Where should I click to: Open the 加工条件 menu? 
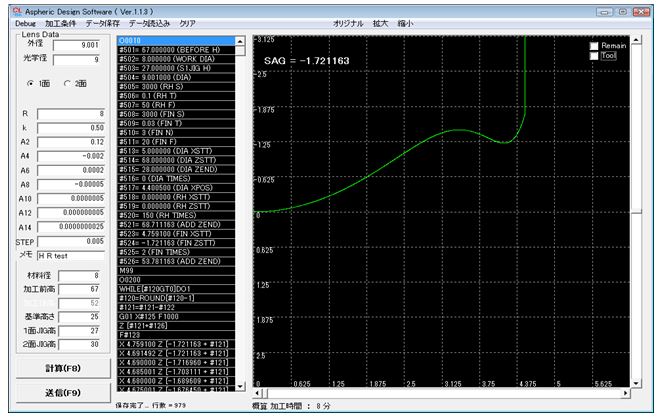[60, 23]
